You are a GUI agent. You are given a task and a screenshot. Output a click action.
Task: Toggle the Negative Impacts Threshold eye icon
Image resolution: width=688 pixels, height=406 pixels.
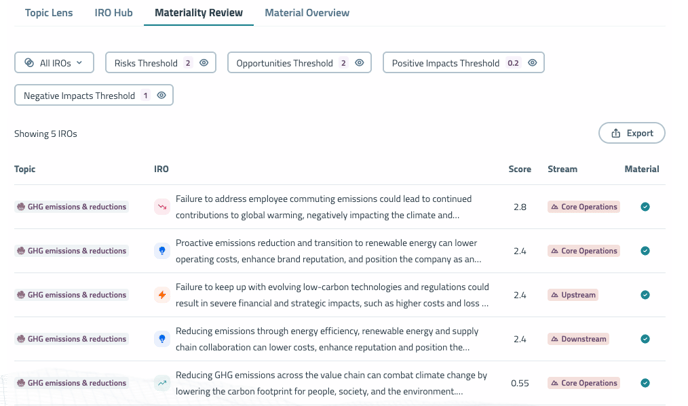tap(161, 96)
